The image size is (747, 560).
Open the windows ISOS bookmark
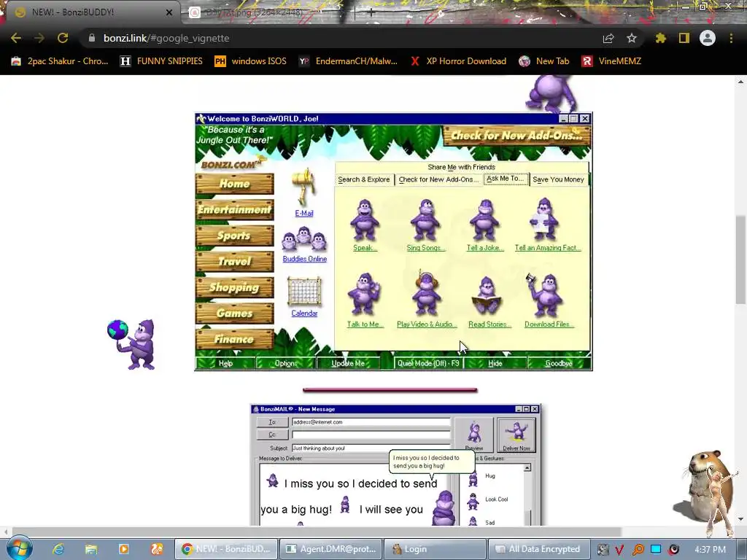251,61
